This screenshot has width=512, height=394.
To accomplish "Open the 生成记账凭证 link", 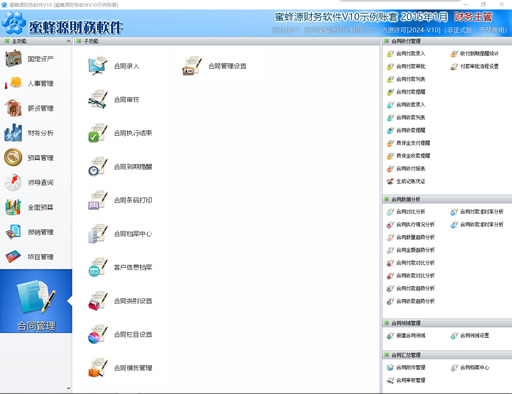I will pos(406,181).
